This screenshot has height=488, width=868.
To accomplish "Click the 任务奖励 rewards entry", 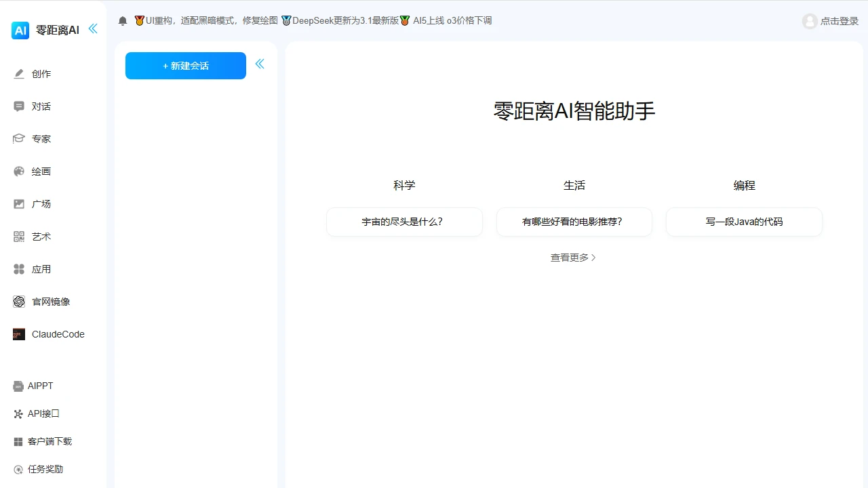I will (x=41, y=469).
